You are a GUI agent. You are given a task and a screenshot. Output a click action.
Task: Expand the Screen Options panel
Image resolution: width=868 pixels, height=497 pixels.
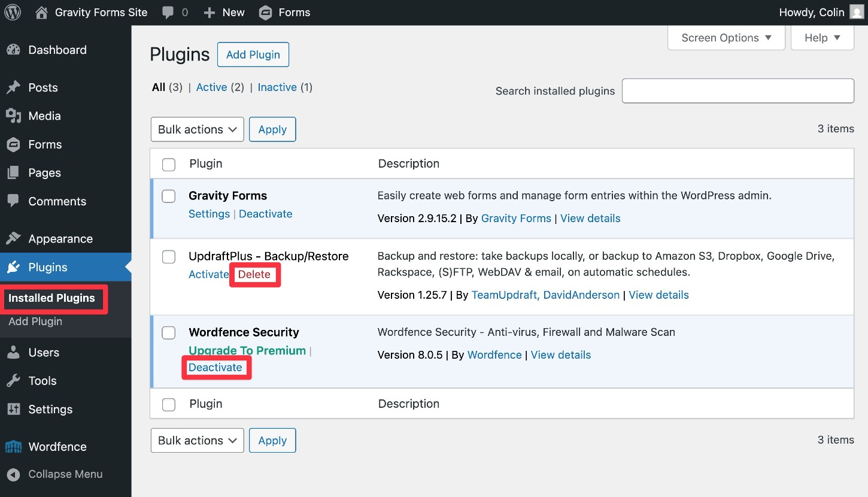point(727,38)
